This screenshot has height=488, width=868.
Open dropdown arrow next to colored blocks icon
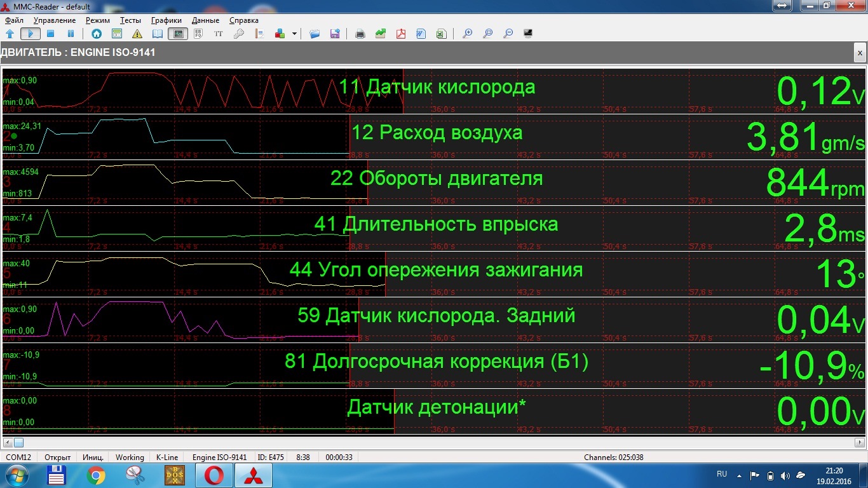click(x=294, y=34)
